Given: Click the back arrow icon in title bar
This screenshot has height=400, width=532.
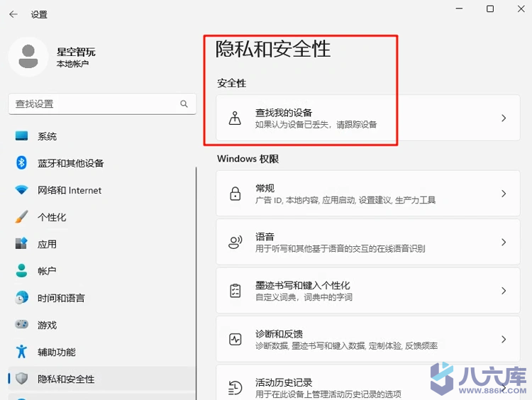Looking at the screenshot, I should pos(13,14).
